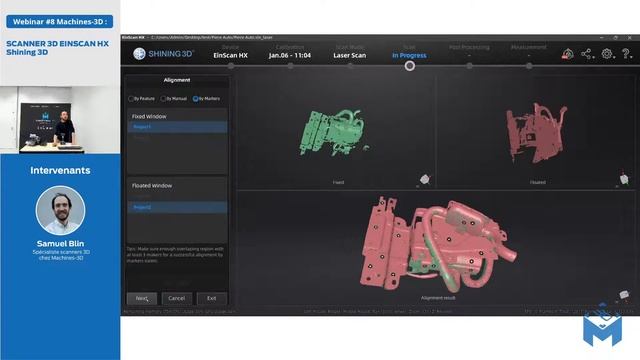The image size is (640, 360).
Task: Click the view cube in Alignment result viewport
Action: [624, 294]
